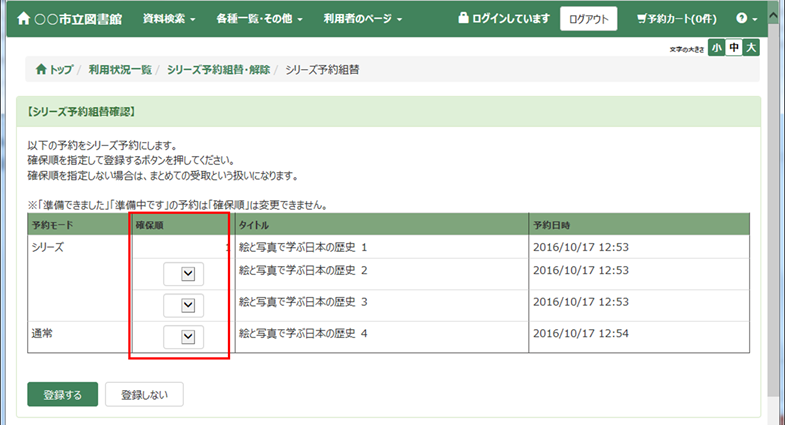Set text size to 小

[716, 48]
